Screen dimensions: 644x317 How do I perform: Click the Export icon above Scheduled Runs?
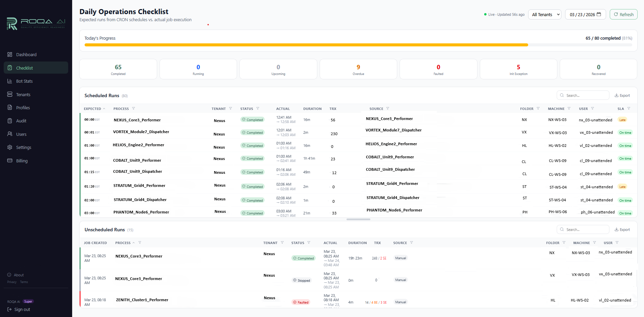click(616, 95)
